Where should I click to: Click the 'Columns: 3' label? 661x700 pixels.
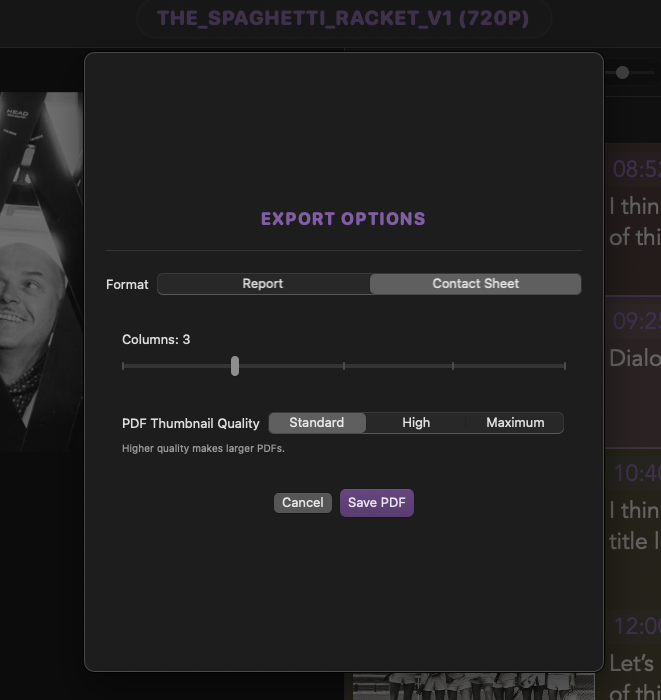(156, 340)
